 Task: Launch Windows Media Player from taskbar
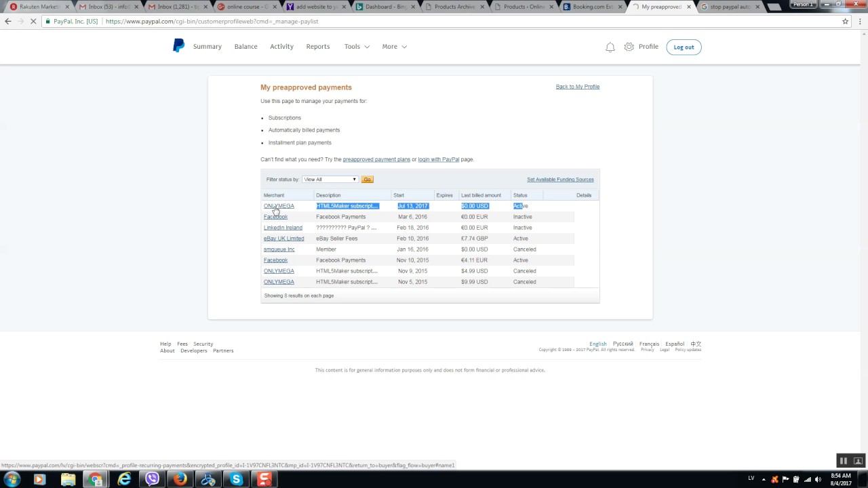tap(39, 480)
